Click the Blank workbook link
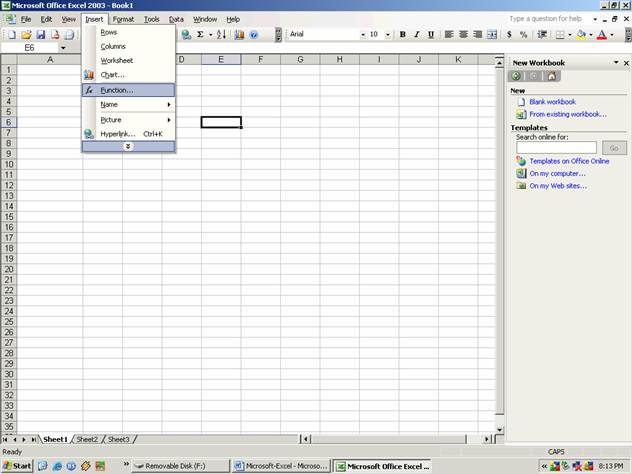This screenshot has width=632, height=474. tap(552, 102)
